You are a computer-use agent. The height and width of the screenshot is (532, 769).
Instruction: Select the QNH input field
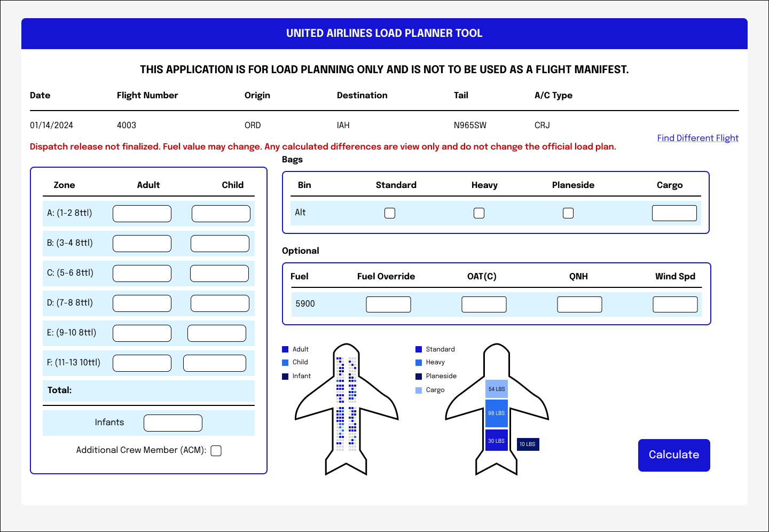(579, 304)
